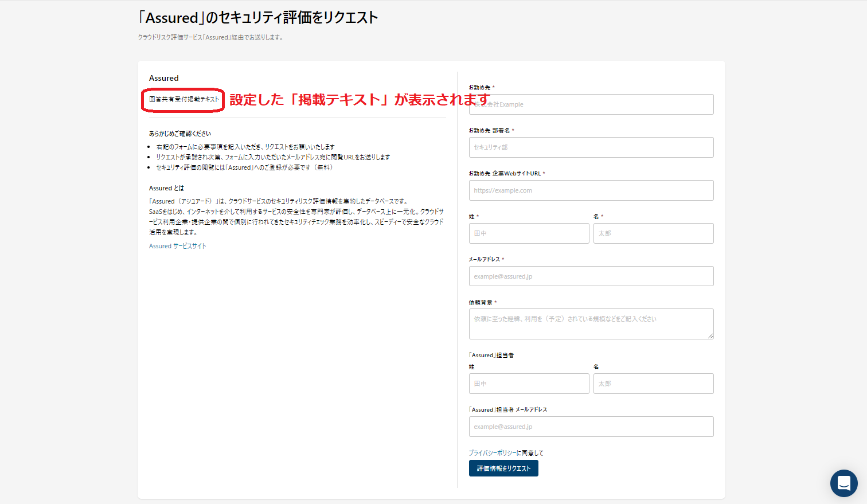The height and width of the screenshot is (504, 867).
Task: Open the chat support widget icon
Action: click(843, 483)
